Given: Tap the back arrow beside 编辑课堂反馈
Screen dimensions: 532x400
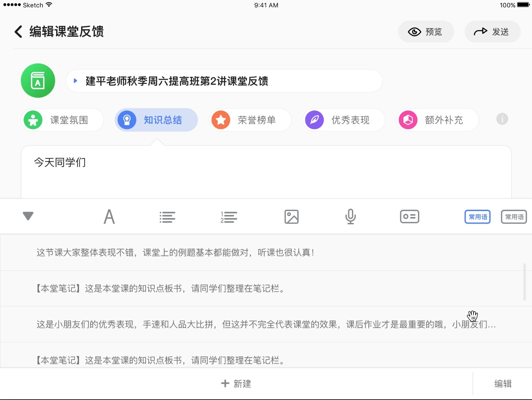Looking at the screenshot, I should pyautogui.click(x=18, y=32).
